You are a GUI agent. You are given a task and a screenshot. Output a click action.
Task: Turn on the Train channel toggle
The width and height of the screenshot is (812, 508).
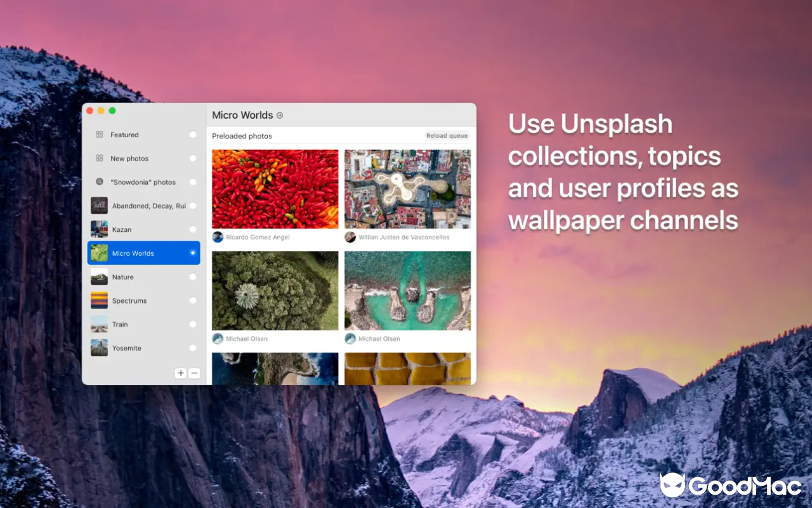192,324
